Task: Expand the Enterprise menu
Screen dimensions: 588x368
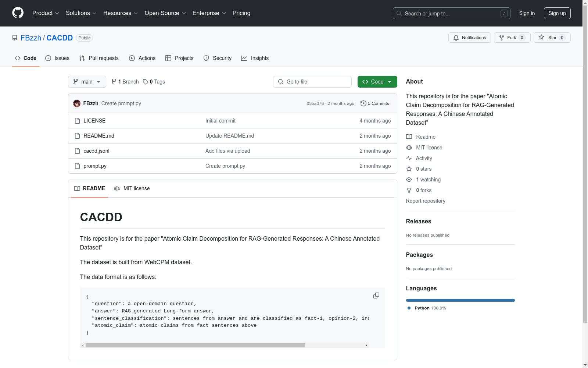Action: tap(209, 13)
